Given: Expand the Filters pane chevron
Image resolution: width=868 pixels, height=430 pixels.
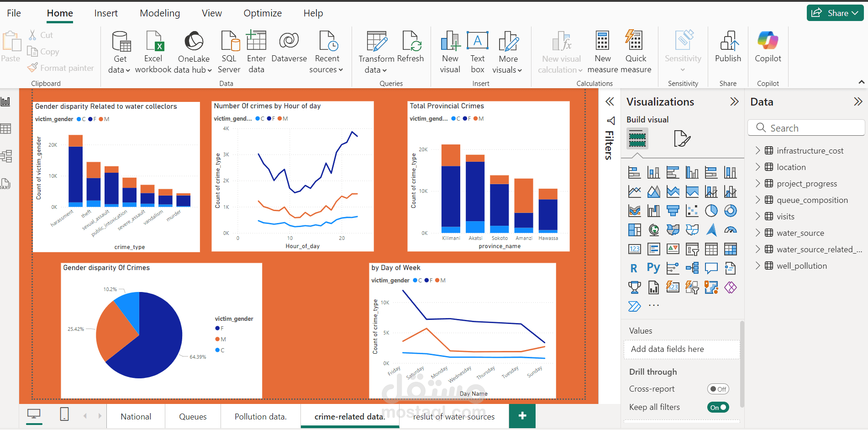Looking at the screenshot, I should [610, 101].
